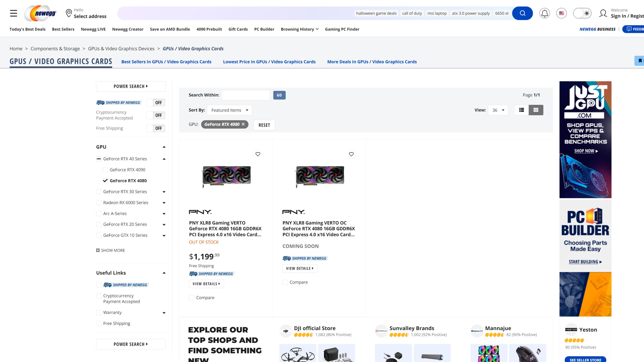Switch to grid view layout icon
This screenshot has width=644, height=362.
[x=536, y=110]
